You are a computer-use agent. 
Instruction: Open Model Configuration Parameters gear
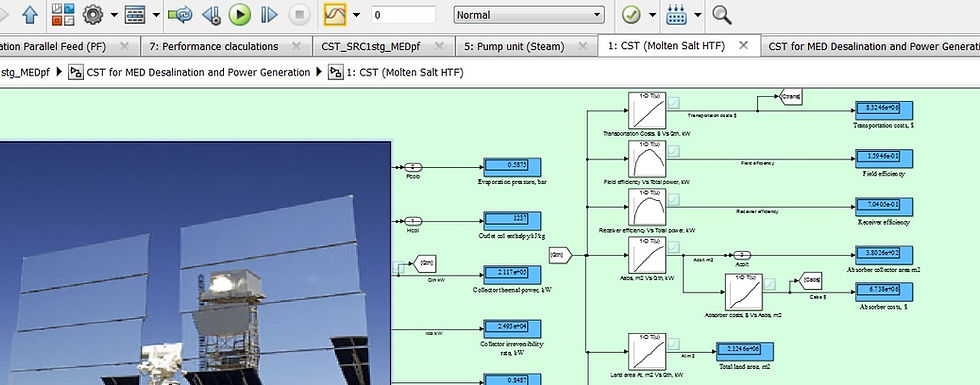click(92, 14)
